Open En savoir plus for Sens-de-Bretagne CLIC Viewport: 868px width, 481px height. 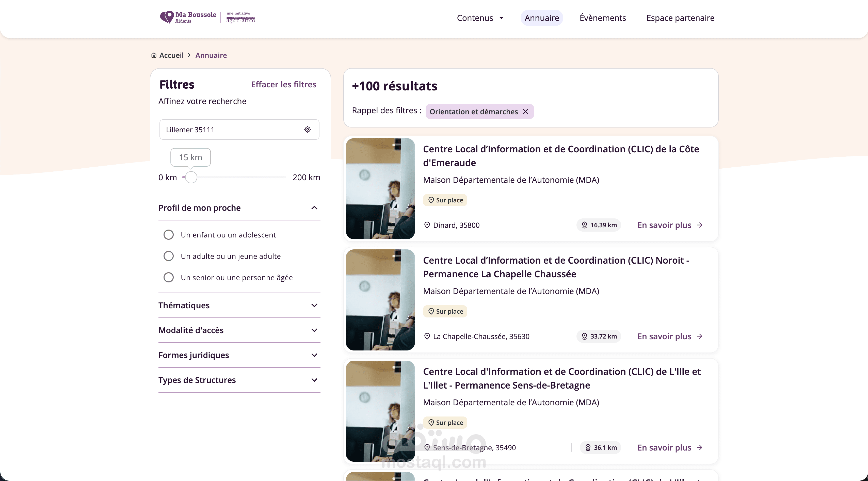669,447
